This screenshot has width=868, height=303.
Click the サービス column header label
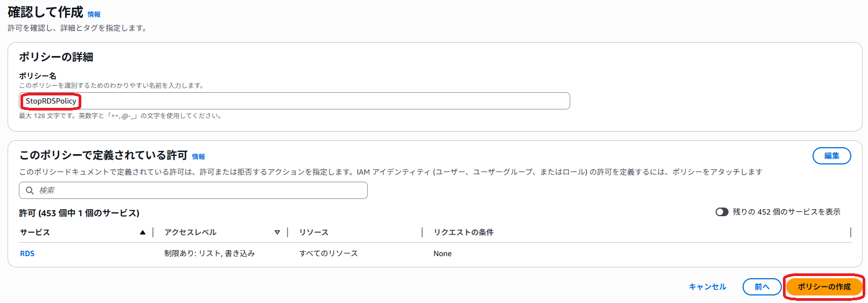(x=35, y=232)
